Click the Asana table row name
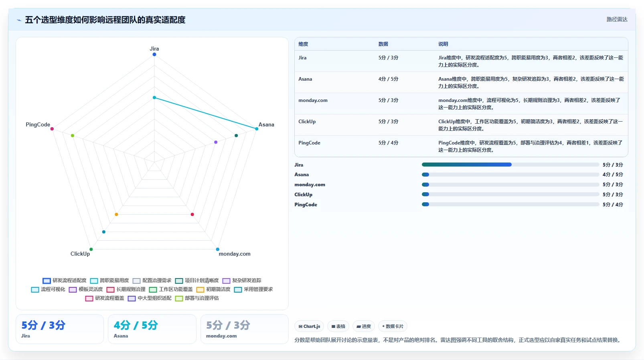Image resolution: width=644 pixels, height=360 pixels. point(305,79)
